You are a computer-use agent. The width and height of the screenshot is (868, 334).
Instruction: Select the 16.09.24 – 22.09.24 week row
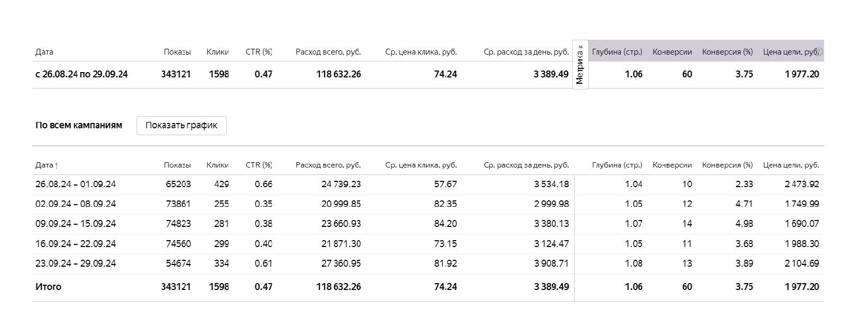[76, 244]
